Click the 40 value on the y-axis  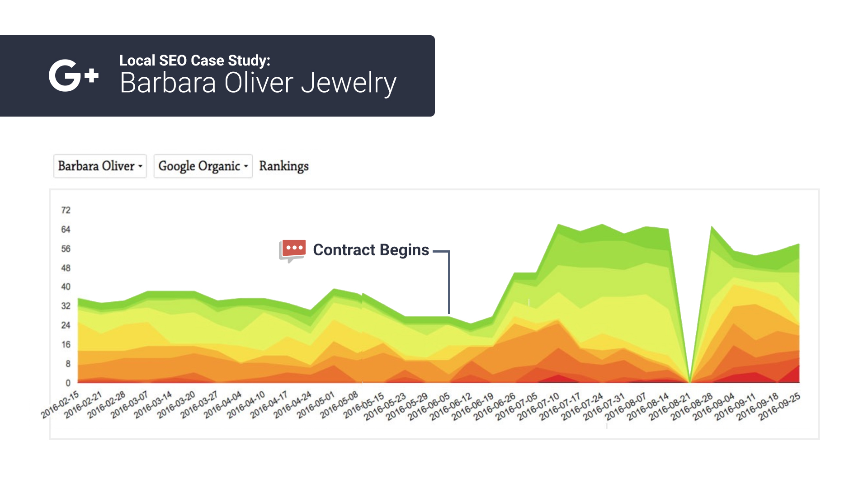[x=66, y=287]
